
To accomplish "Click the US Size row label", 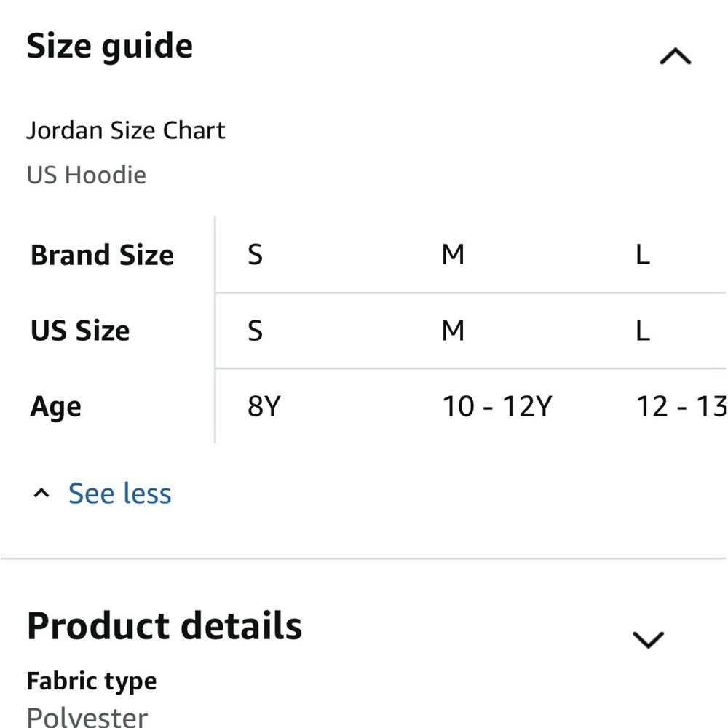I will 80,331.
